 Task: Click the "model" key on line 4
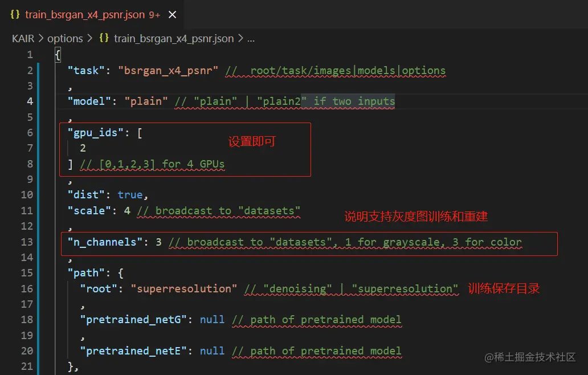click(89, 101)
